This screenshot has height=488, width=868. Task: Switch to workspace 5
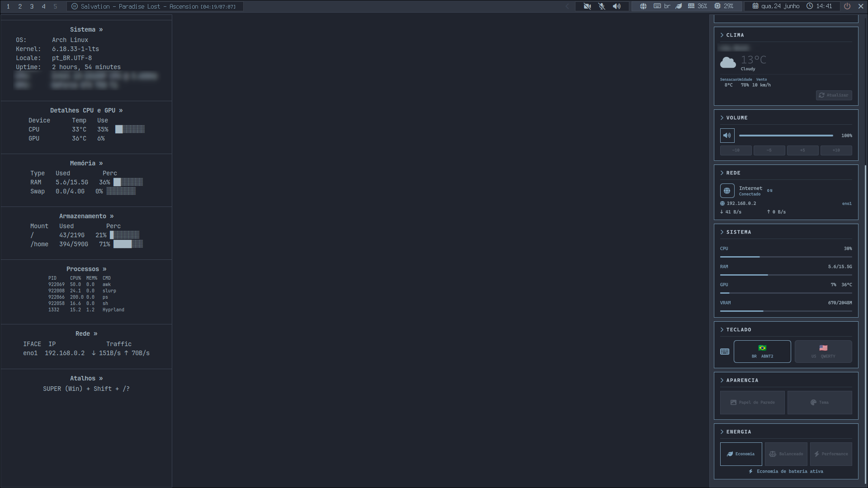[x=55, y=6]
